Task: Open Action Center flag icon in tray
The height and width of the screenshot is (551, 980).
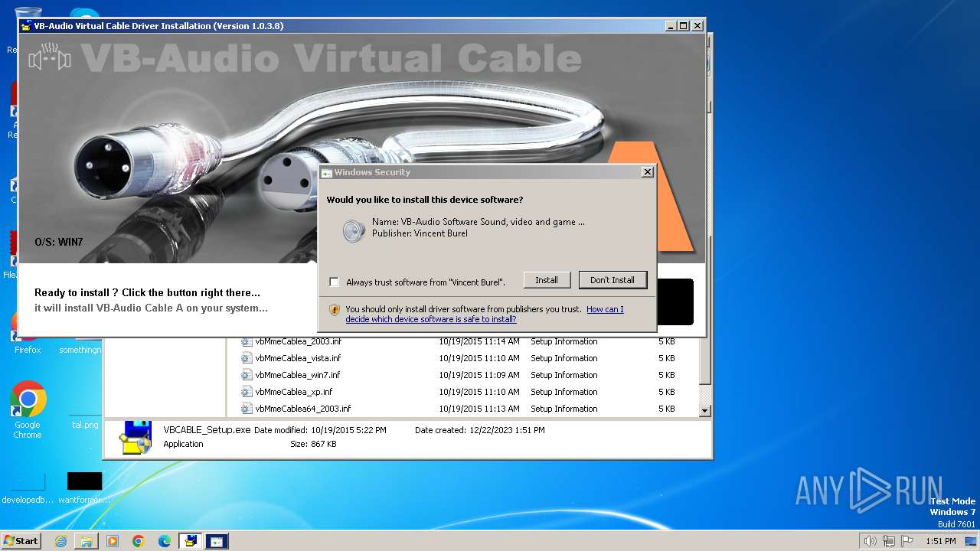Action: click(907, 541)
